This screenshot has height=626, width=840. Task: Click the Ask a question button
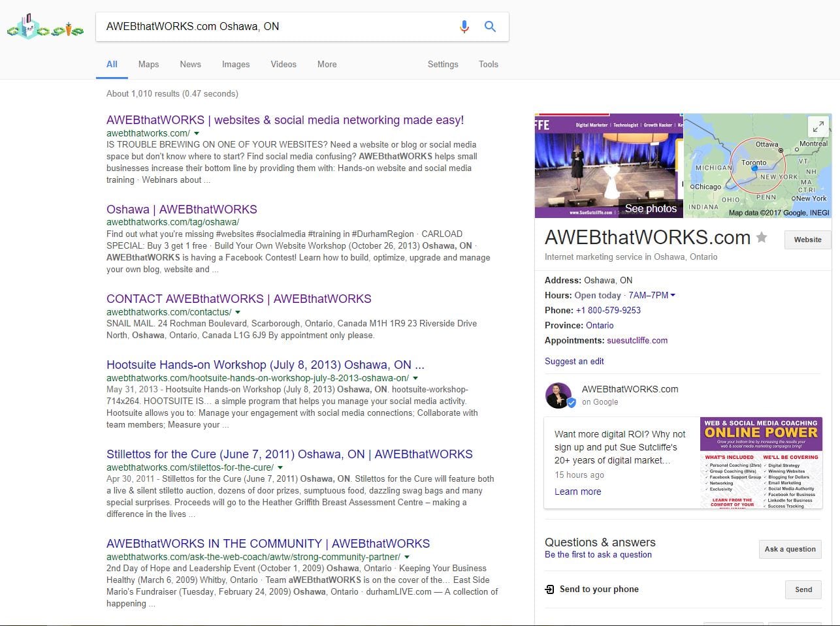pos(790,549)
